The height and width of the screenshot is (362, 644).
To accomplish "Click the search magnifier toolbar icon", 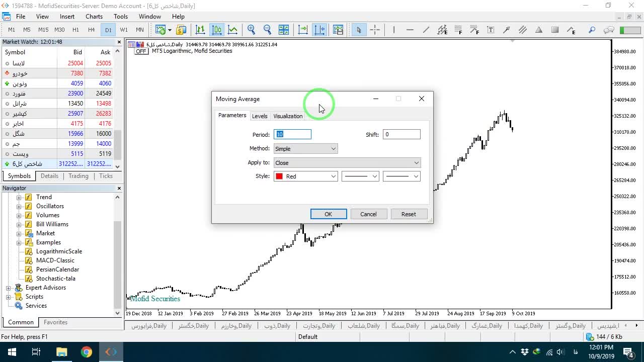I will [x=592, y=30].
